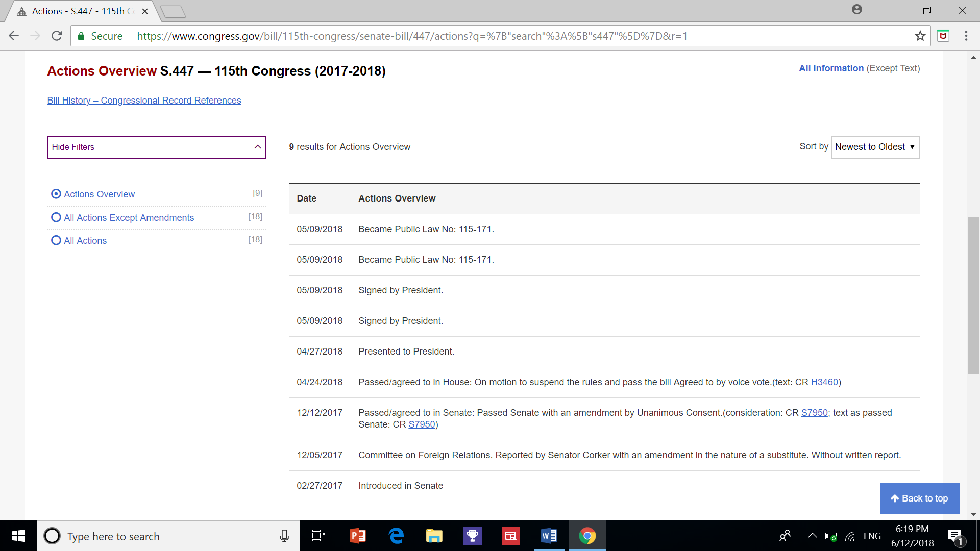This screenshot has height=551, width=980.
Task: Click the scrollbar down arrow
Action: pos(973,515)
